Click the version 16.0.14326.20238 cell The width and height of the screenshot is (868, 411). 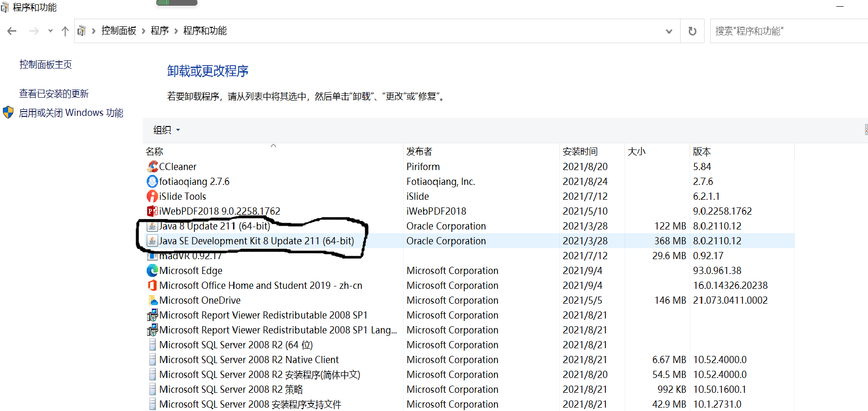pyautogui.click(x=730, y=285)
